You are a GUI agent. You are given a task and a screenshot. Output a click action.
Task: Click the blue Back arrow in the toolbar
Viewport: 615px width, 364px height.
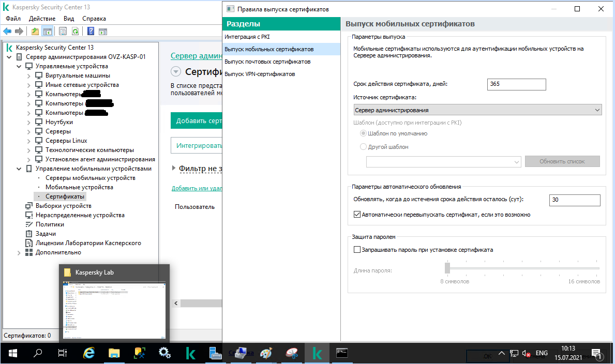pos(7,32)
